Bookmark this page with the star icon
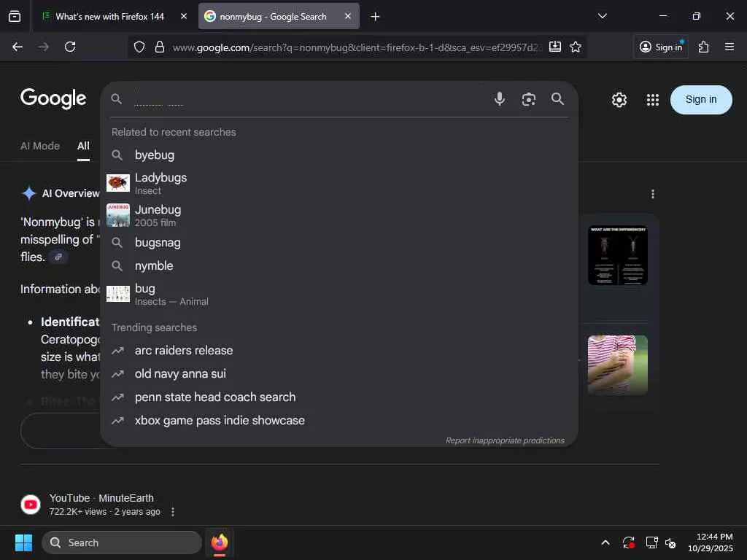Image resolution: width=747 pixels, height=560 pixels. [x=576, y=47]
